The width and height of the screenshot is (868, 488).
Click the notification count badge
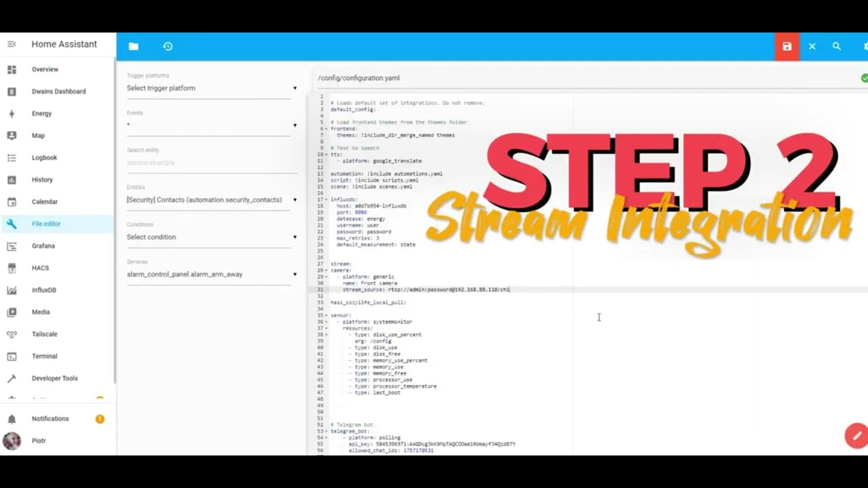[x=100, y=419]
